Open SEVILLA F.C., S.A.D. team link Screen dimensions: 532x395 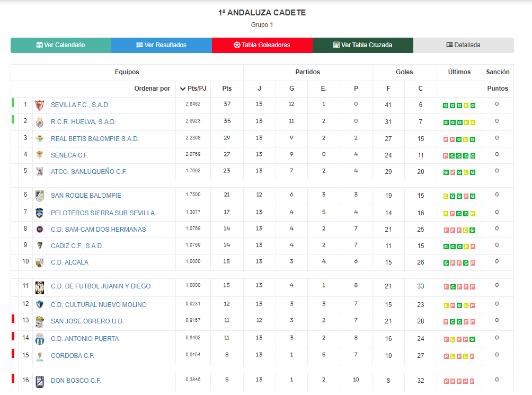(x=80, y=105)
